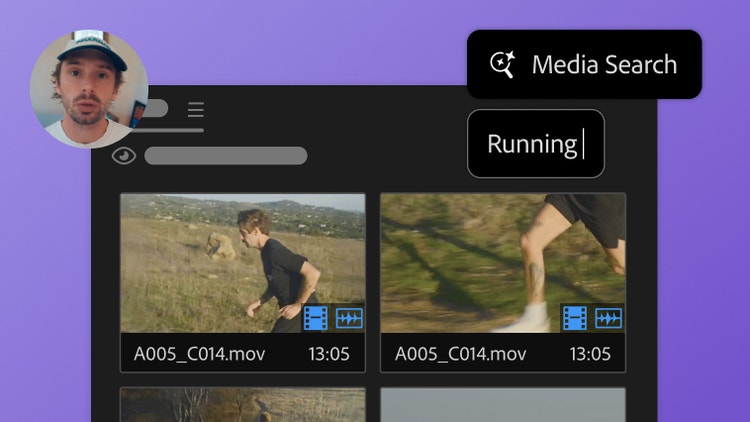Click audio waveform icon on left running clip

(x=349, y=318)
